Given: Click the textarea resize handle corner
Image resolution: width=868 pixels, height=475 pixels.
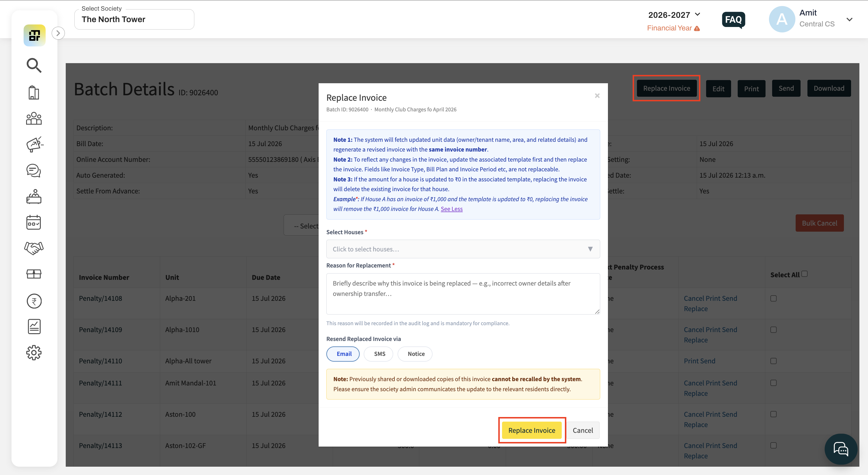Looking at the screenshot, I should coord(597,312).
